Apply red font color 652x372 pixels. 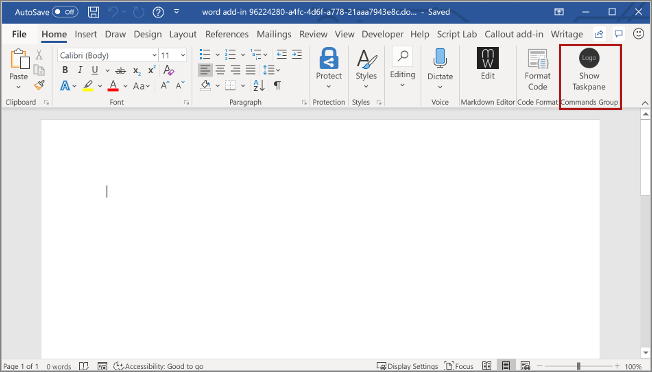(113, 86)
